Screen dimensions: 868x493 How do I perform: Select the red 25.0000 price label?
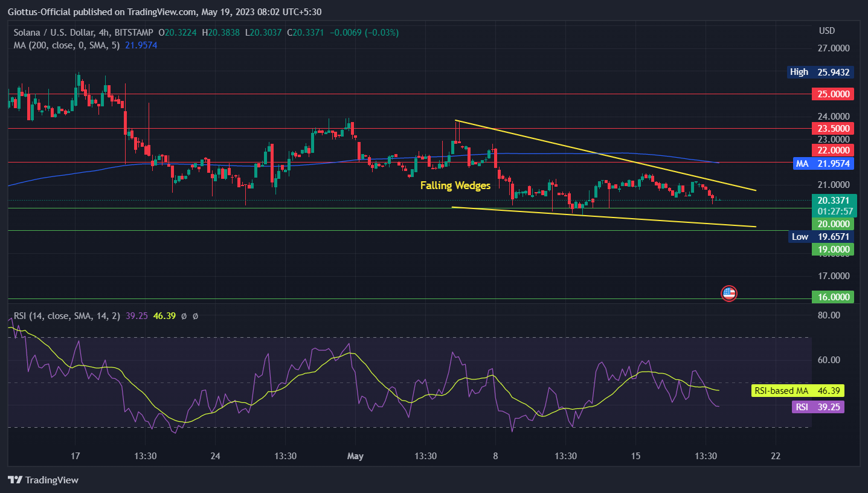[x=833, y=94]
